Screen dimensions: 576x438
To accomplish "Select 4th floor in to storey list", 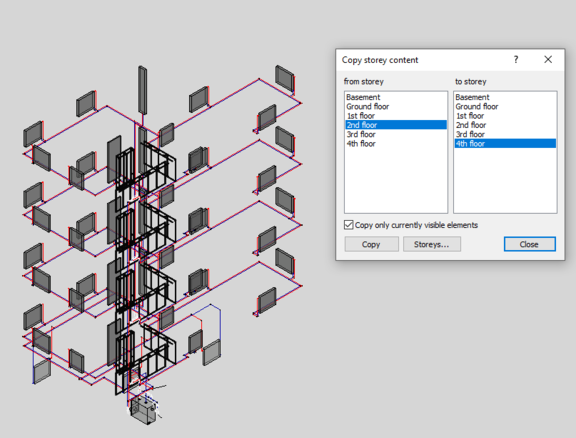I will [x=505, y=144].
